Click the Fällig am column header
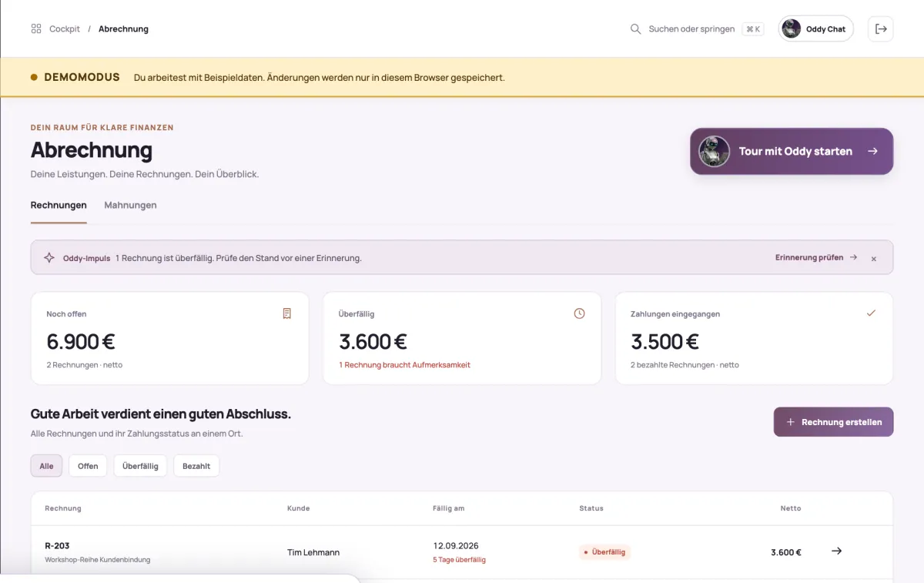924x583 pixels. [x=449, y=508]
